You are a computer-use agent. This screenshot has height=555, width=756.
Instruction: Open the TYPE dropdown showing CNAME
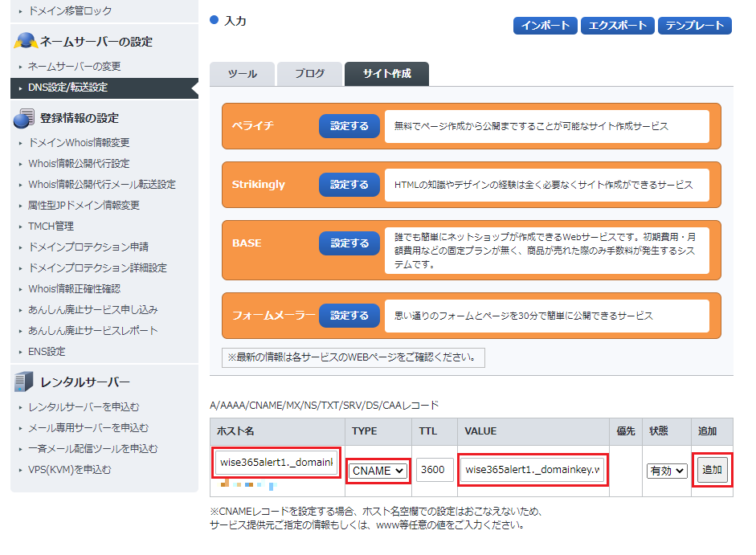click(378, 471)
